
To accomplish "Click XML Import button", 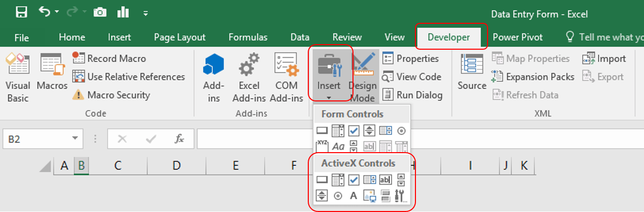I will 604,58.
